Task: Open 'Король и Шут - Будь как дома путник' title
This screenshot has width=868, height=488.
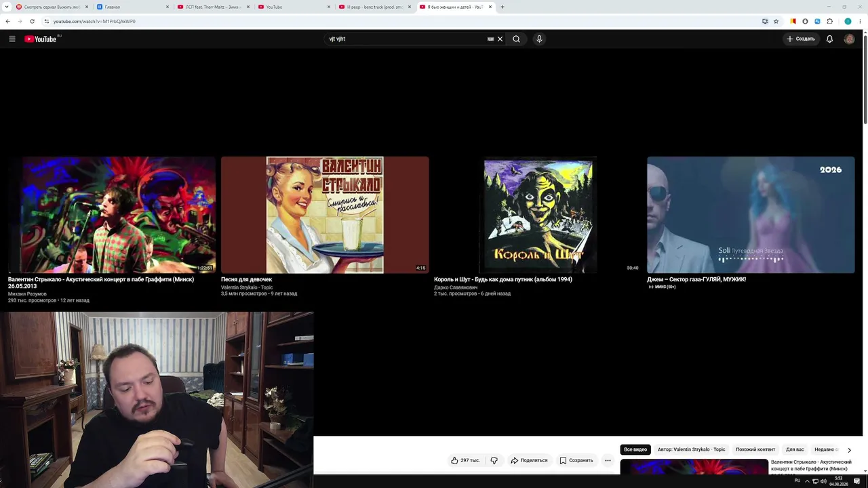Action: [x=503, y=279]
